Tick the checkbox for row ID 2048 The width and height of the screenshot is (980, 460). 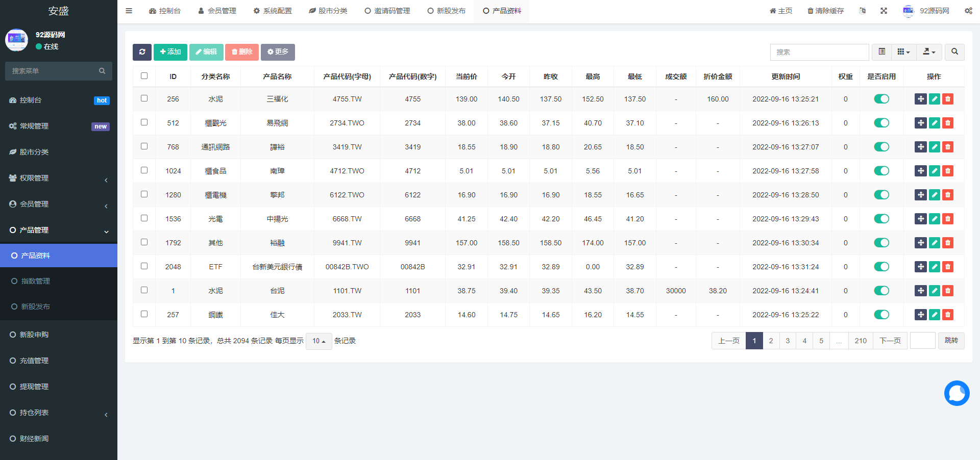tap(144, 266)
